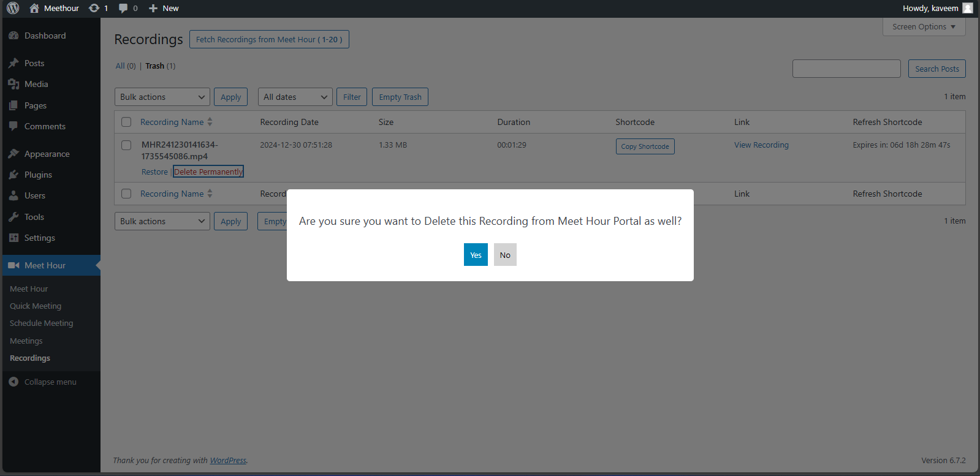The image size is (980, 476).
Task: Toggle the select-all checkbox in table header
Action: click(126, 122)
